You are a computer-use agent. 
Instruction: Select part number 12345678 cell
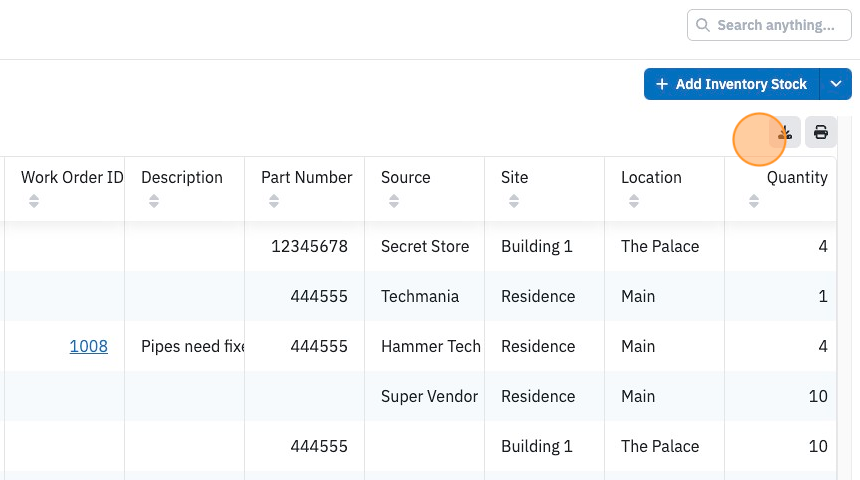304,246
